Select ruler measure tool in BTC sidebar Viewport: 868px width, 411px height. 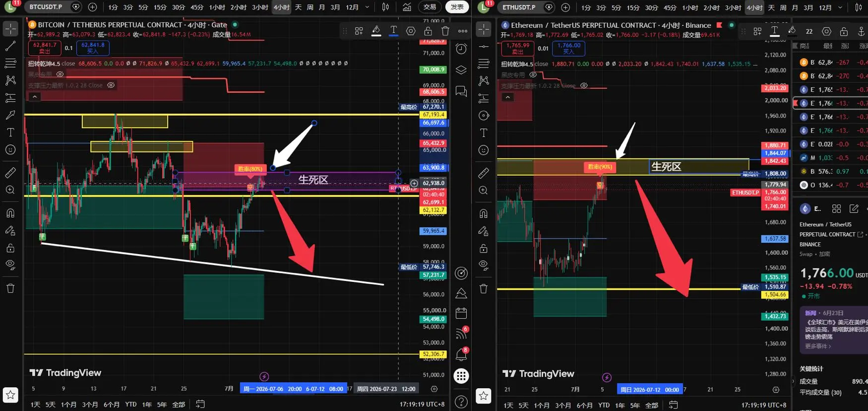click(x=10, y=173)
